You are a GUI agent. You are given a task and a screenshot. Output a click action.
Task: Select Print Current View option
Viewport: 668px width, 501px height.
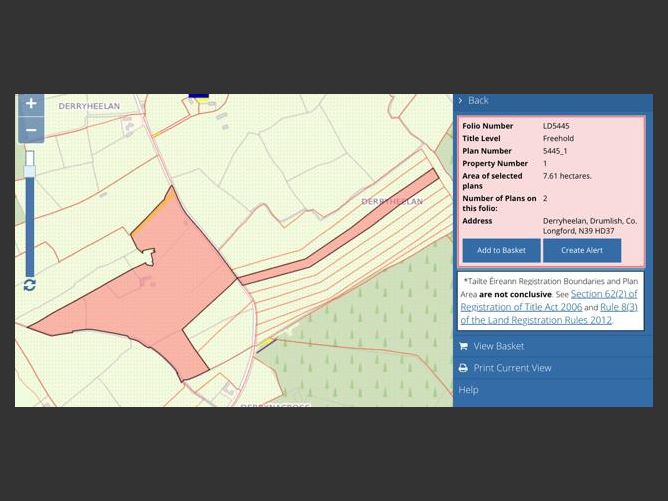(512, 368)
